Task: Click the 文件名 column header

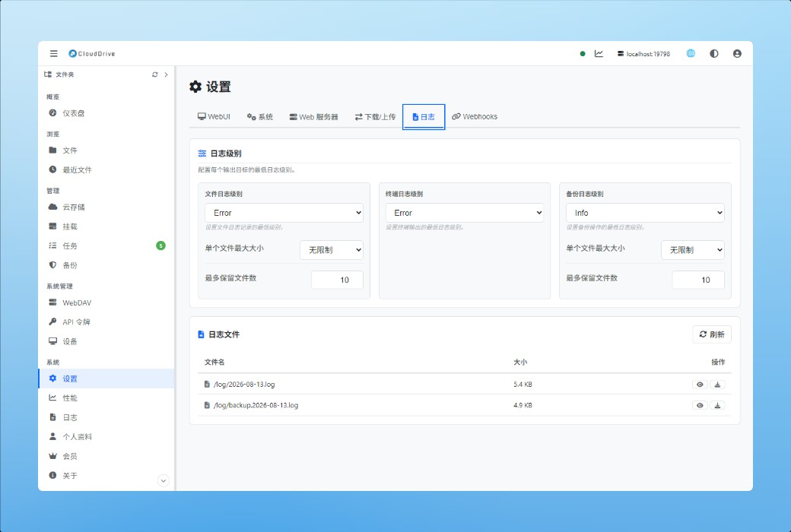Action: pyautogui.click(x=214, y=362)
